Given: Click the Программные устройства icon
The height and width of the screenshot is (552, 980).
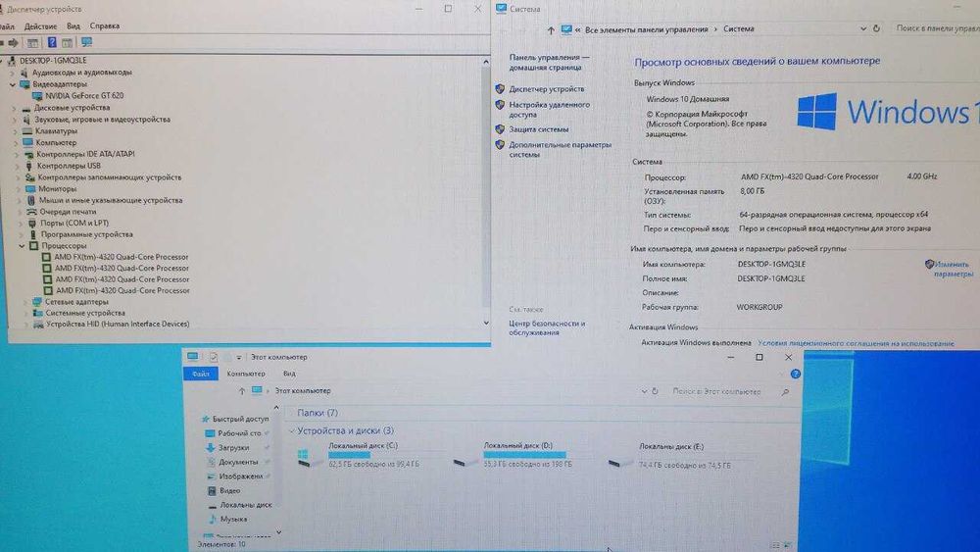Looking at the screenshot, I should point(33,234).
